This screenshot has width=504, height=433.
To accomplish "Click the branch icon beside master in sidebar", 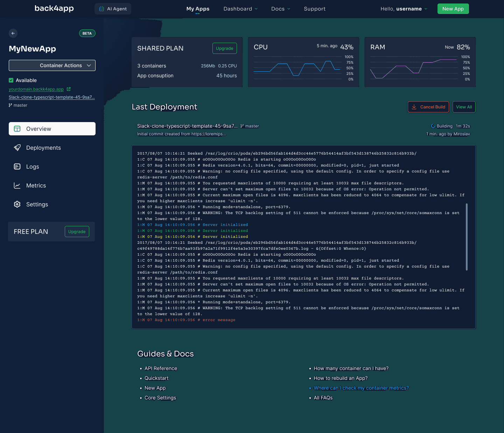I will point(10,105).
